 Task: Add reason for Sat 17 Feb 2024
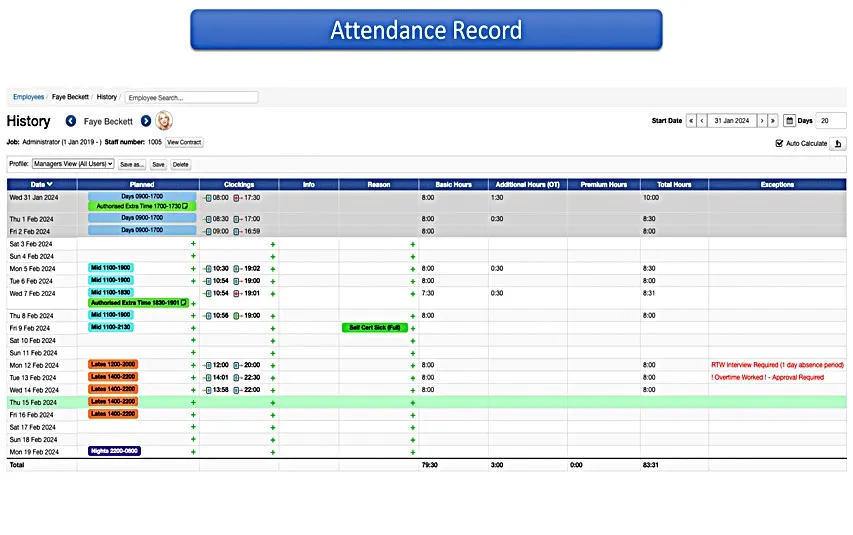(412, 427)
